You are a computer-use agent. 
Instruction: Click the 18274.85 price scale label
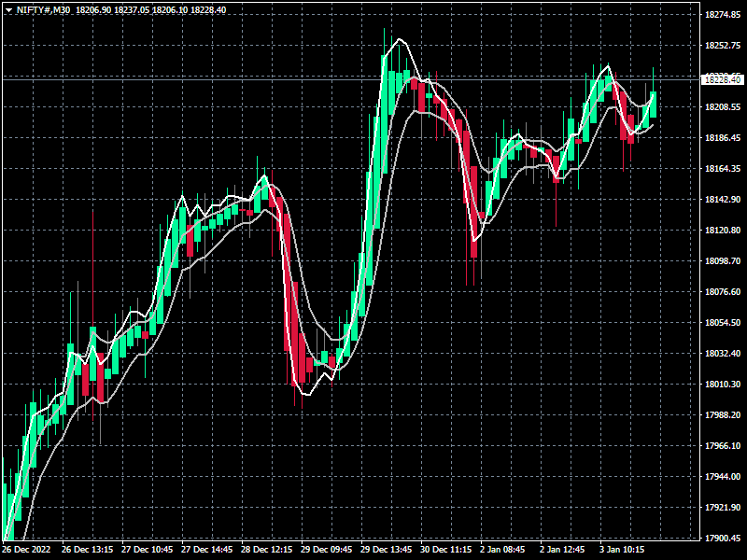coord(722,15)
